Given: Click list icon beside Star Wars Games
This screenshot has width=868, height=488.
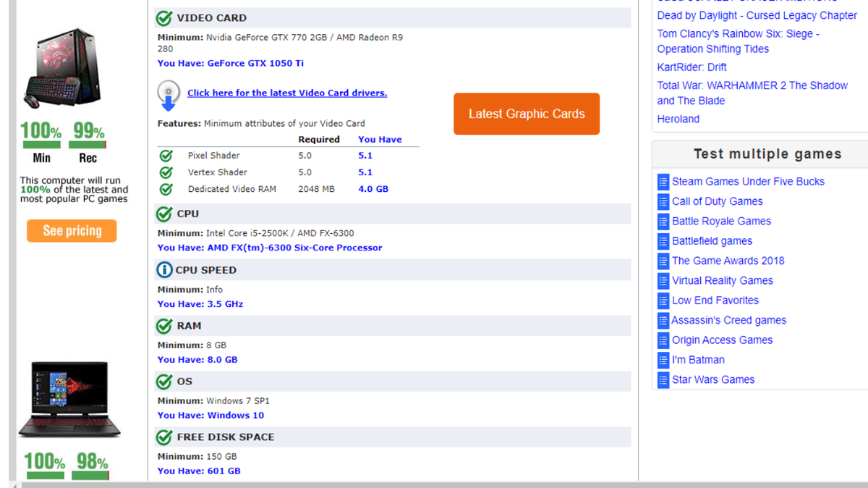Looking at the screenshot, I should point(663,380).
